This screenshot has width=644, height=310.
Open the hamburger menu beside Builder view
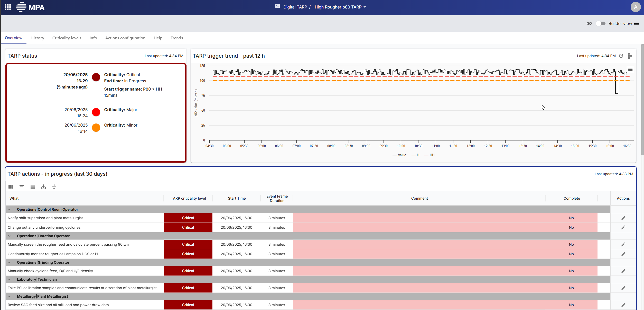[637, 23]
